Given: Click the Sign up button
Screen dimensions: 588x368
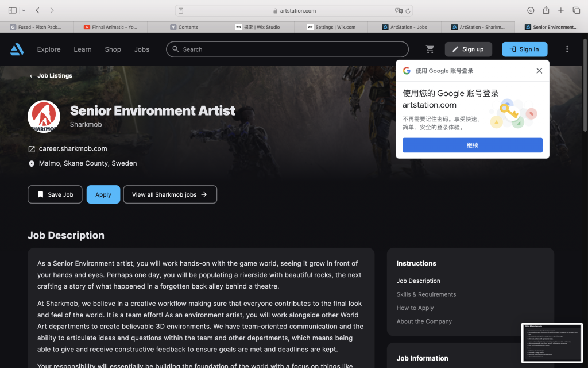Looking at the screenshot, I should (x=469, y=49).
